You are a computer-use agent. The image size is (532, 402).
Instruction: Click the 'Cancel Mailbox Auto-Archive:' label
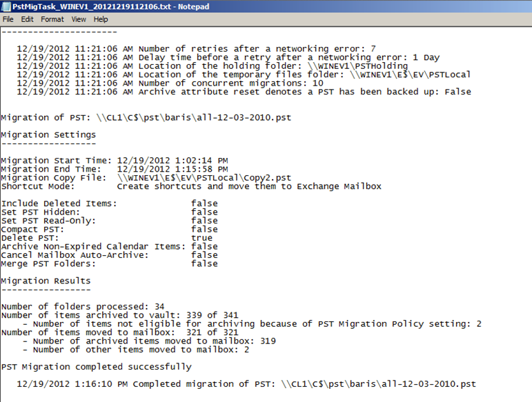[75, 255]
